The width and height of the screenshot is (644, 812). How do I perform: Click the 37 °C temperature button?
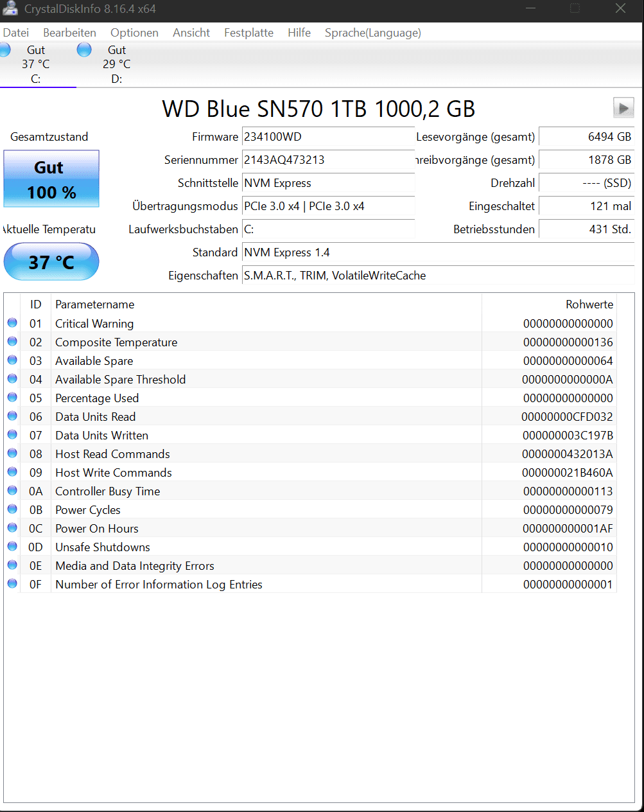pos(51,262)
